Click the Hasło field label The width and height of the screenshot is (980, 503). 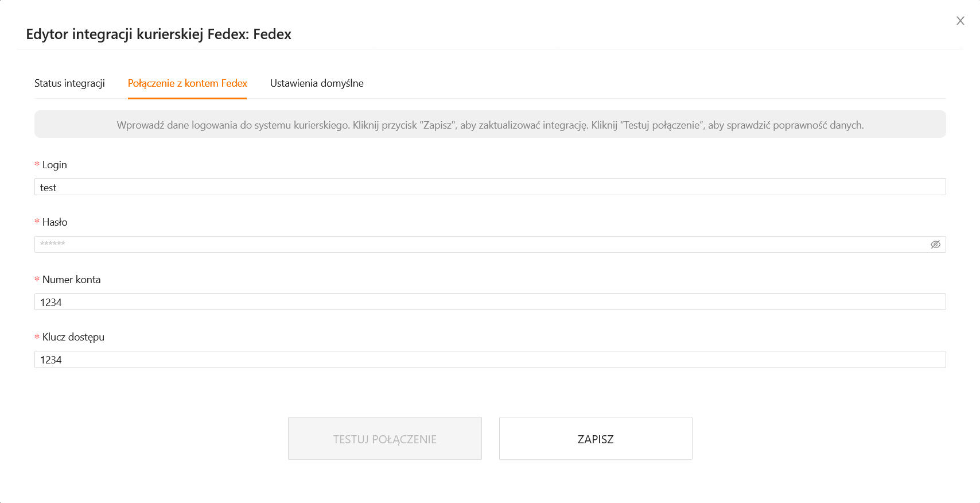(55, 222)
